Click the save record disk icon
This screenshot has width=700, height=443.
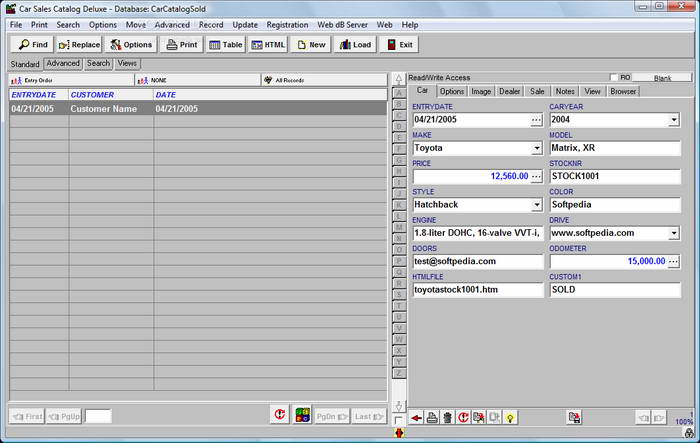coord(574,418)
